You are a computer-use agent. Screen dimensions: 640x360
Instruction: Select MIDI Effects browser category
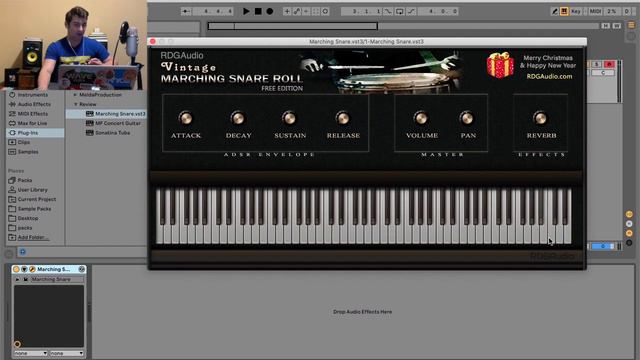[x=33, y=113]
